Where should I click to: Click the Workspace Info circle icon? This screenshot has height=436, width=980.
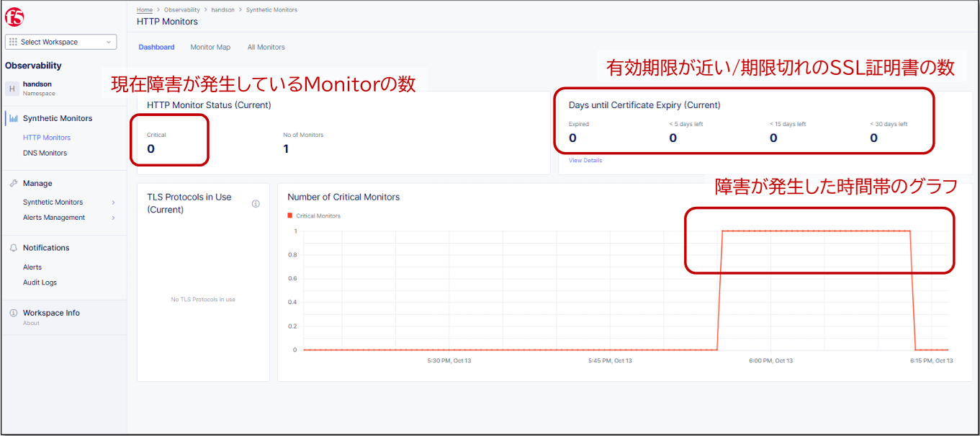[14, 313]
